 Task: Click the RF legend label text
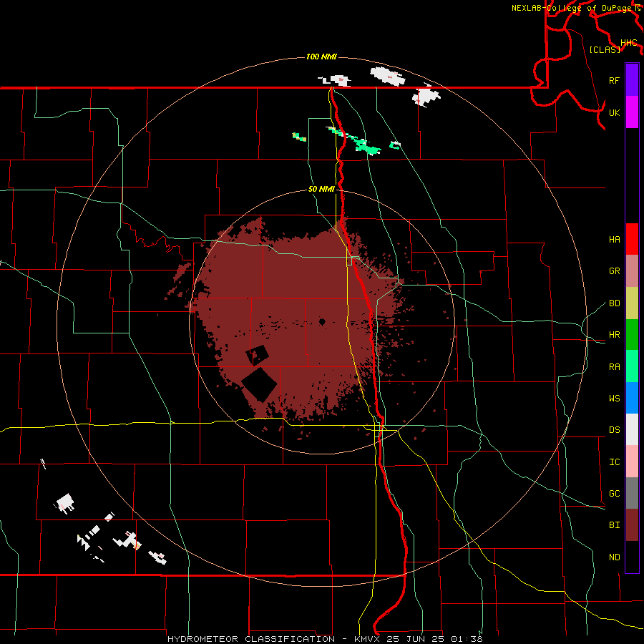pos(615,80)
